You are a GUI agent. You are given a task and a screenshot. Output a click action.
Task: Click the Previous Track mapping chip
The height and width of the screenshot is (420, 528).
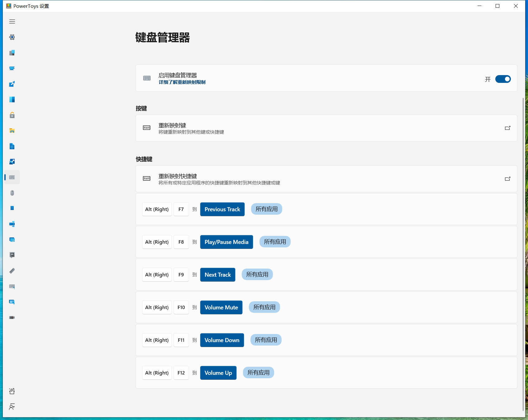click(x=222, y=209)
